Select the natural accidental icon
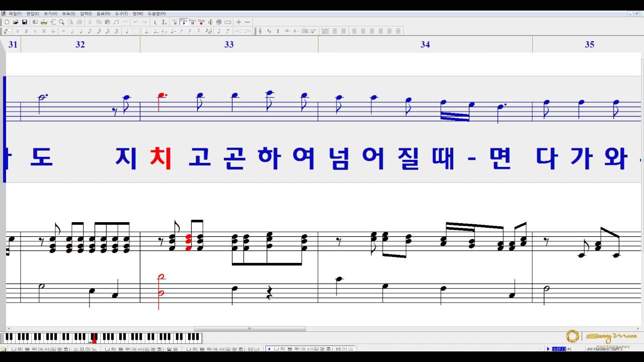Viewport: 644px width, 362px height. [18, 31]
